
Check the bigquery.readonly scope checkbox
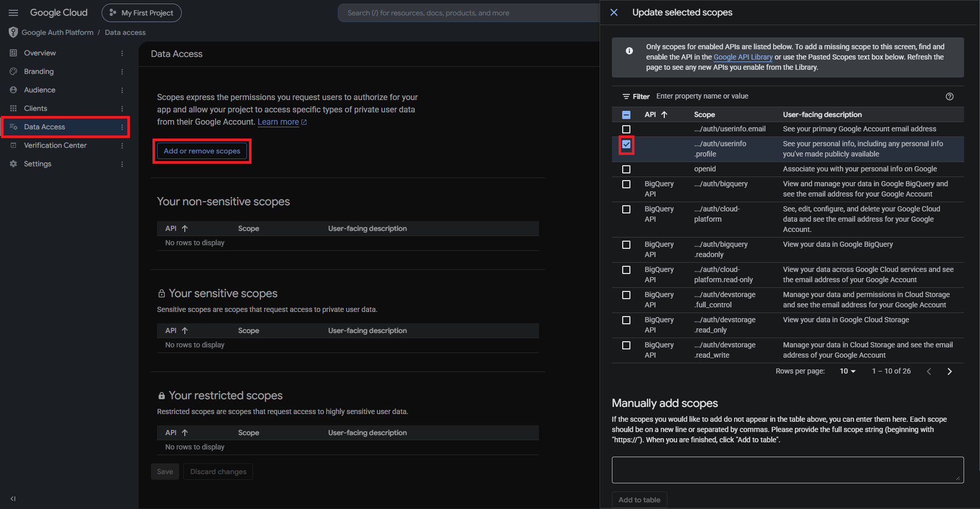[x=626, y=245]
